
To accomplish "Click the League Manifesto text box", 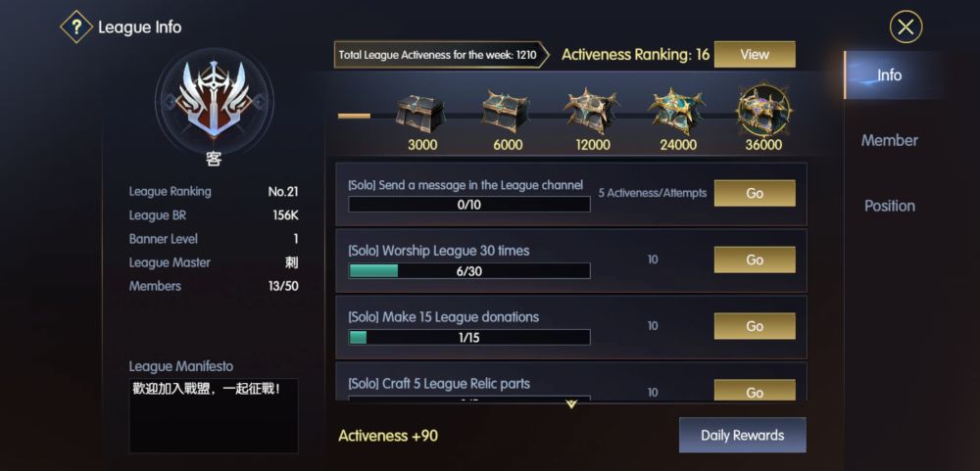I will pos(214,415).
